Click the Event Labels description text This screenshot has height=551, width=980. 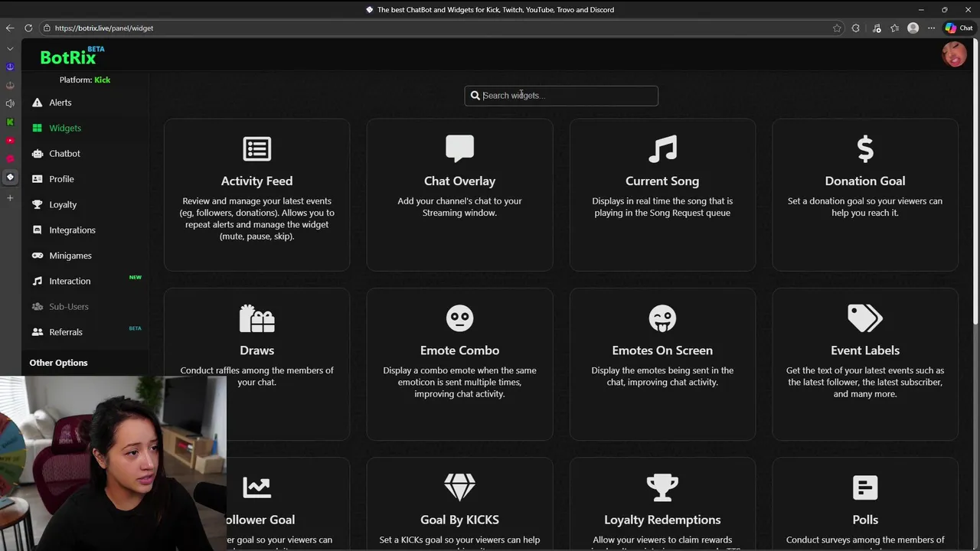point(865,382)
